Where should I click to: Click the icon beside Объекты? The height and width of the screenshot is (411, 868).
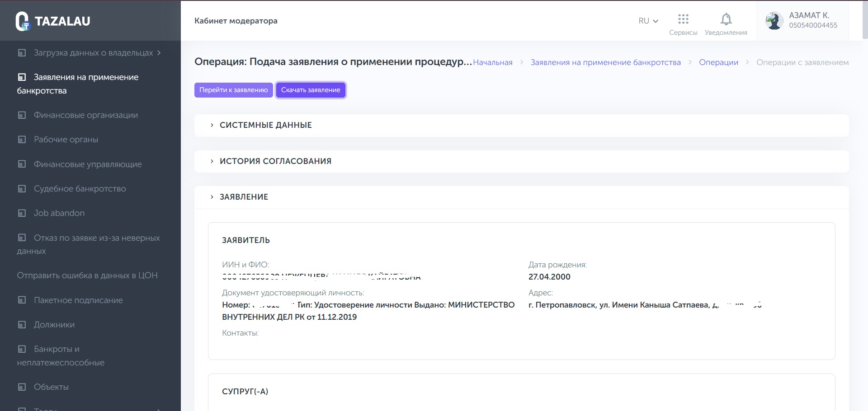point(22,387)
